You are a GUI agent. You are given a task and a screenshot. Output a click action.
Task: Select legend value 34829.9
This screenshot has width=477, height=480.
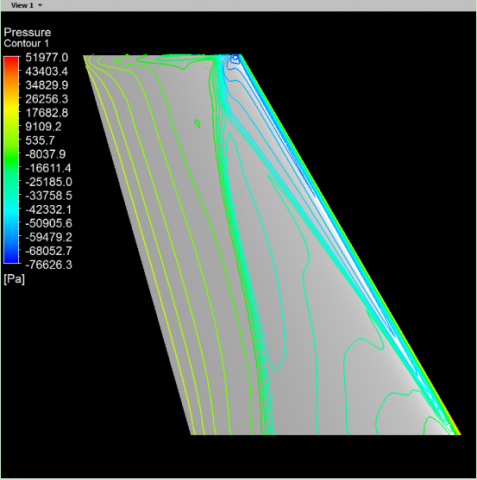coord(47,85)
